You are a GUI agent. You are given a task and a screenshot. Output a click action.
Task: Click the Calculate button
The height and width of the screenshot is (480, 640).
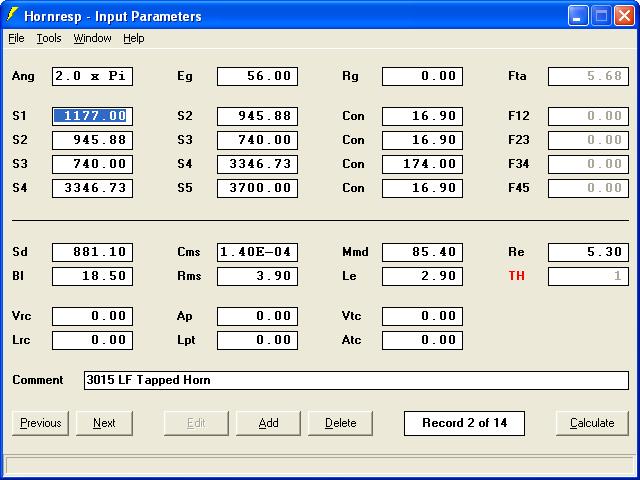click(x=592, y=423)
